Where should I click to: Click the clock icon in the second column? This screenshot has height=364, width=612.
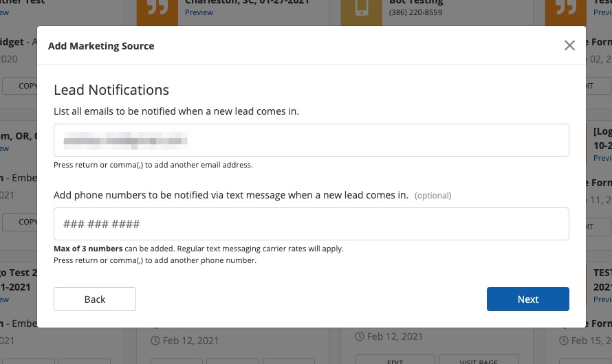pos(155,341)
